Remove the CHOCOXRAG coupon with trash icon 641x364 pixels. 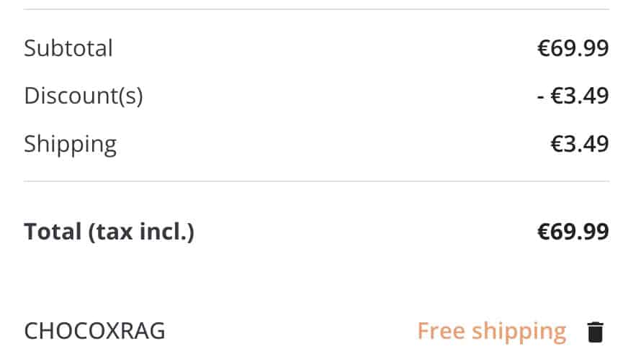[x=595, y=332]
